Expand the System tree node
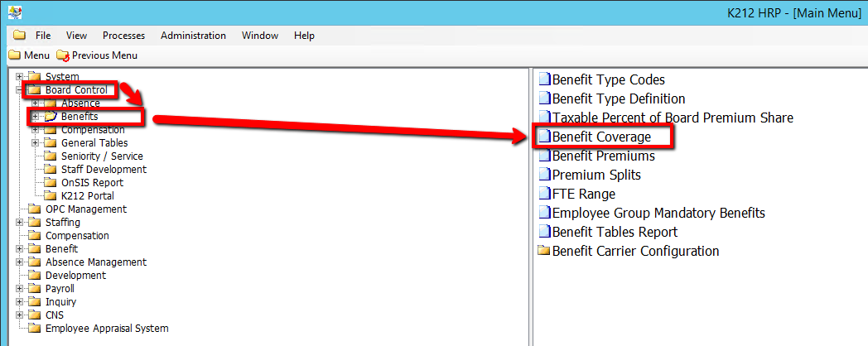Viewport: 868px width, 346px height. [x=20, y=77]
